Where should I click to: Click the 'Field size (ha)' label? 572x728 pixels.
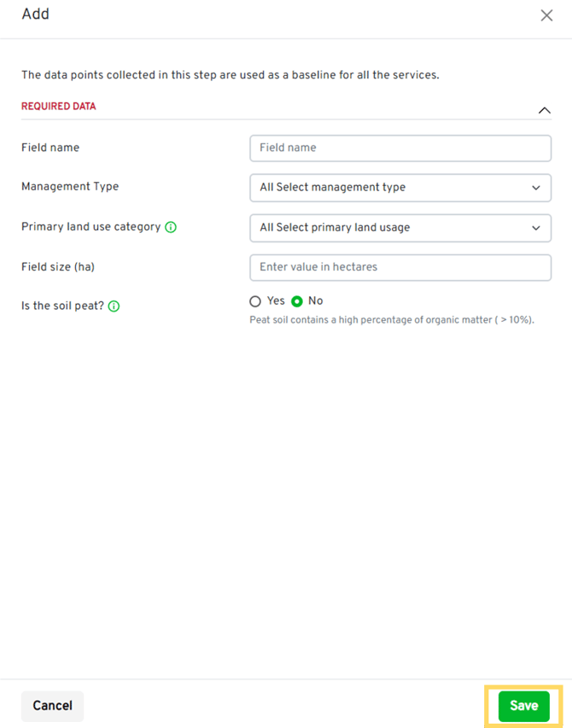[58, 267]
